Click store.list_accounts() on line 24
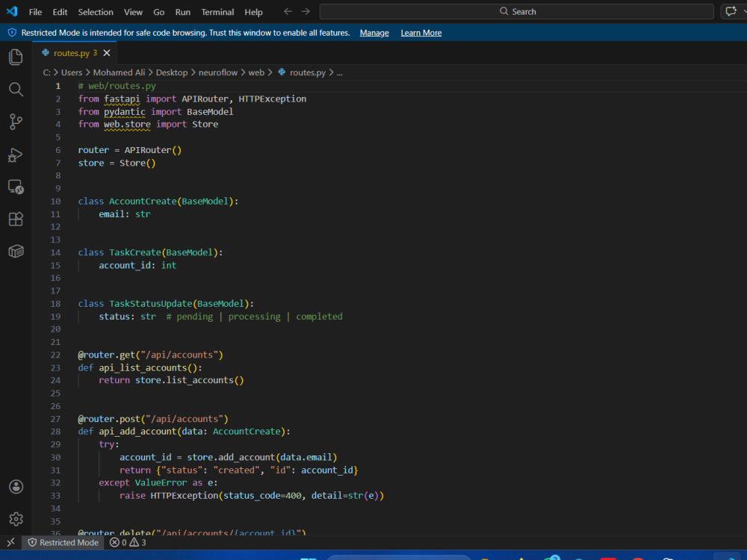The height and width of the screenshot is (560, 747). click(x=190, y=381)
